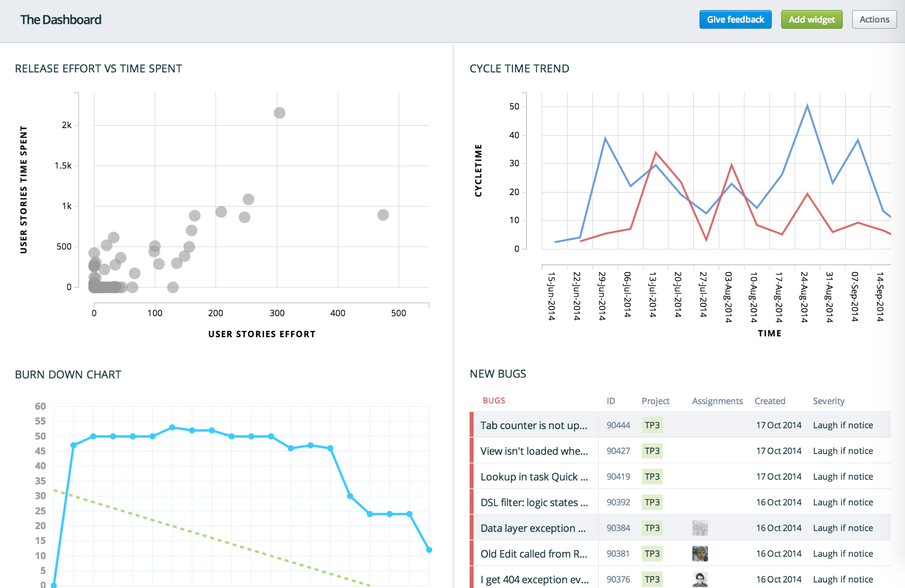This screenshot has height=588, width=905.
Task: Sort bugs by ID column
Action: click(x=611, y=401)
